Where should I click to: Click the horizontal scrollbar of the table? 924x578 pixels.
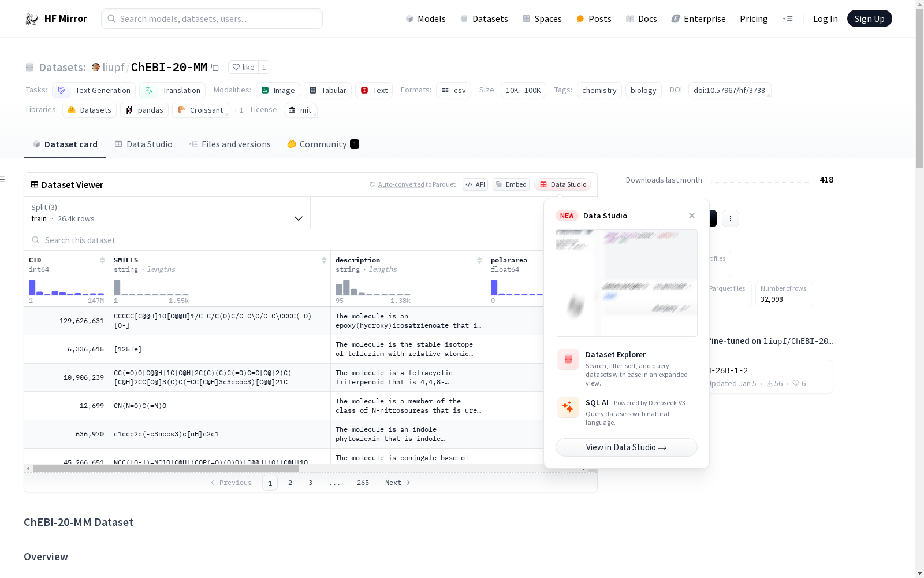[166, 468]
